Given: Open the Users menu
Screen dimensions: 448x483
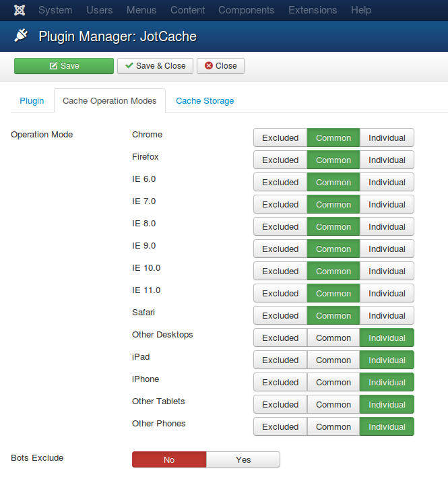Looking at the screenshot, I should click(x=99, y=10).
